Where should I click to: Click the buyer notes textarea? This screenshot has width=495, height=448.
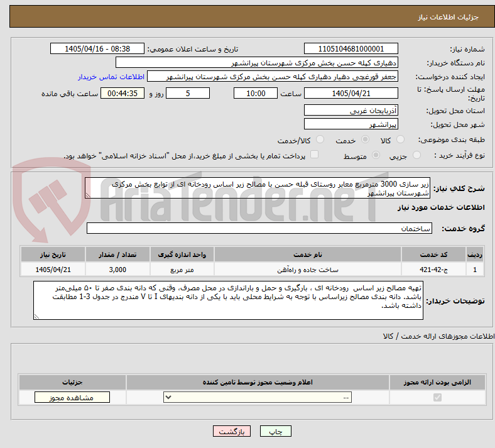coord(228,300)
